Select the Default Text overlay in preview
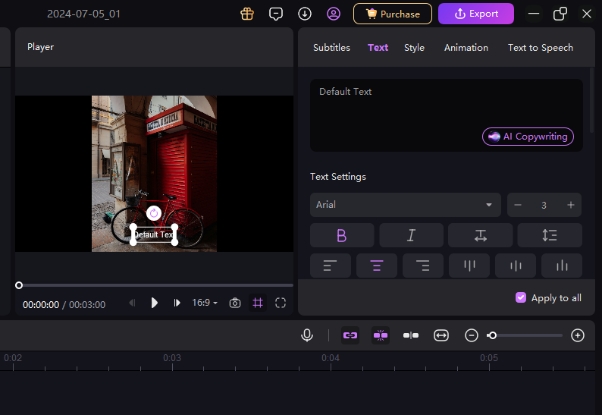This screenshot has width=602, height=415. coord(154,235)
